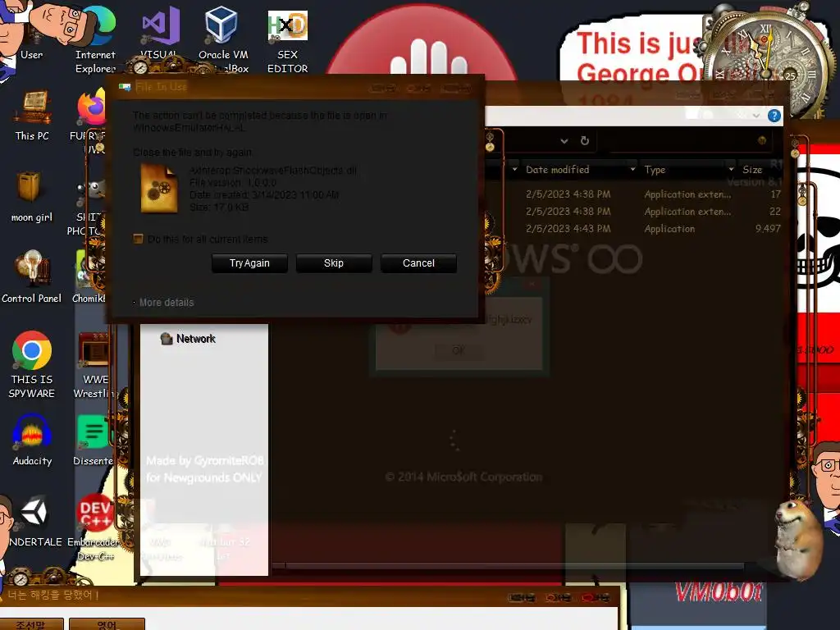Viewport: 840px width, 630px height.
Task: Click the horizontal scrollbar at the Explorer bottom
Action: pos(514,566)
